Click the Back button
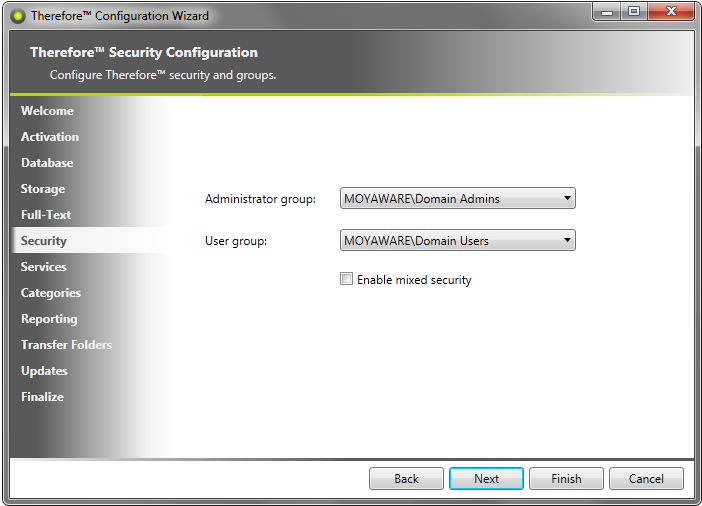 pos(407,479)
